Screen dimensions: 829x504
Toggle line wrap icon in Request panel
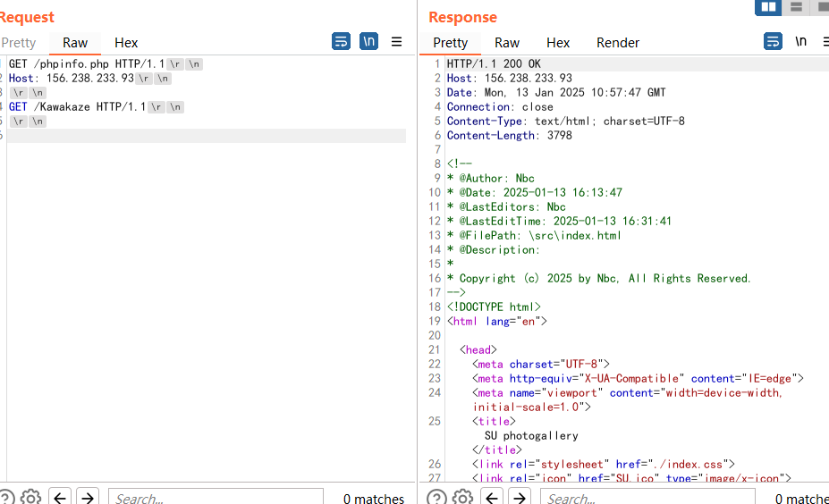[x=341, y=42]
